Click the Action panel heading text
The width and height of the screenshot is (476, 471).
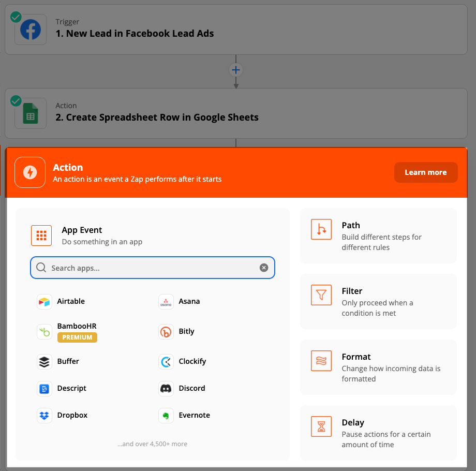click(x=68, y=167)
